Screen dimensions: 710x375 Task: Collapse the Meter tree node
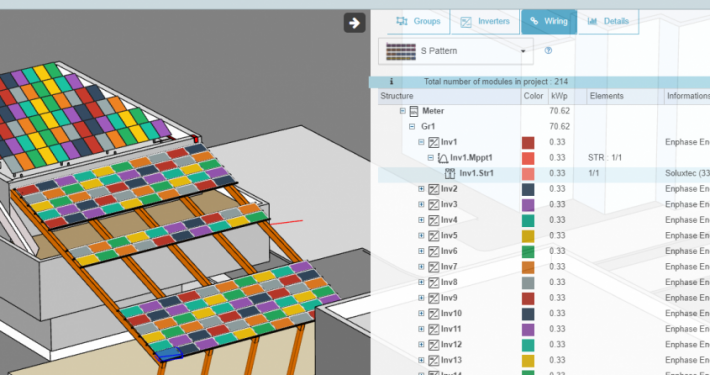click(x=403, y=111)
